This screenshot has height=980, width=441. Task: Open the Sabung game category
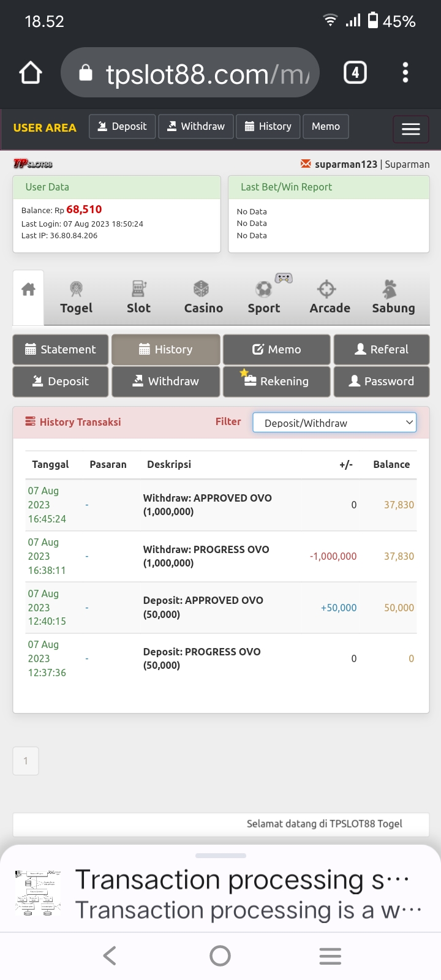(393, 298)
